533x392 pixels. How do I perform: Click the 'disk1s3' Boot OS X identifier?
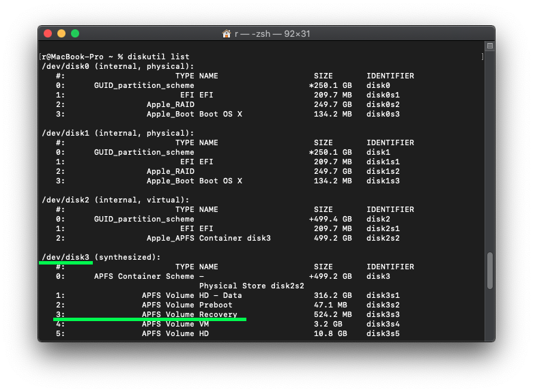point(383,181)
